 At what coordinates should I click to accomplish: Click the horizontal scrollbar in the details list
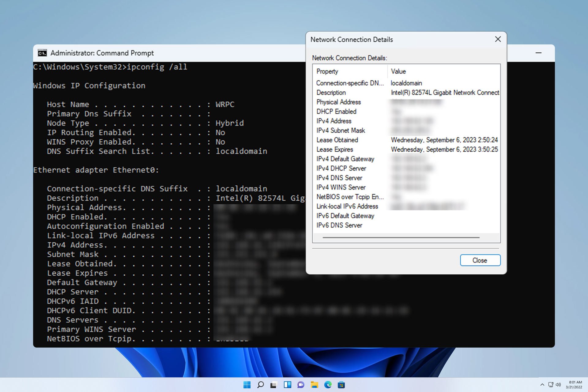coord(401,237)
